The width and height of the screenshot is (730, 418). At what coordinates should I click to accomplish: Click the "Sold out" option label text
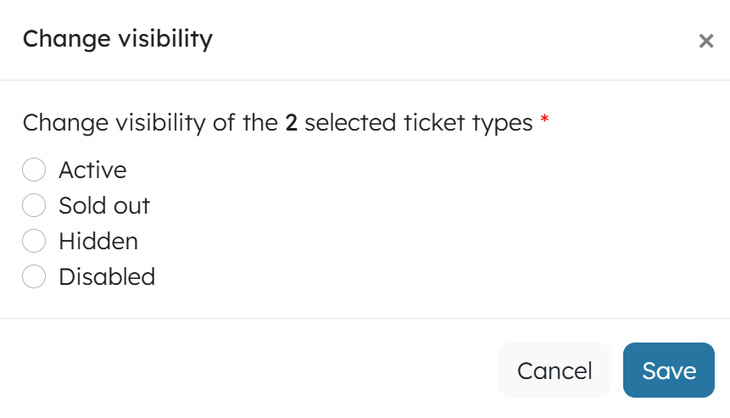pyautogui.click(x=104, y=206)
